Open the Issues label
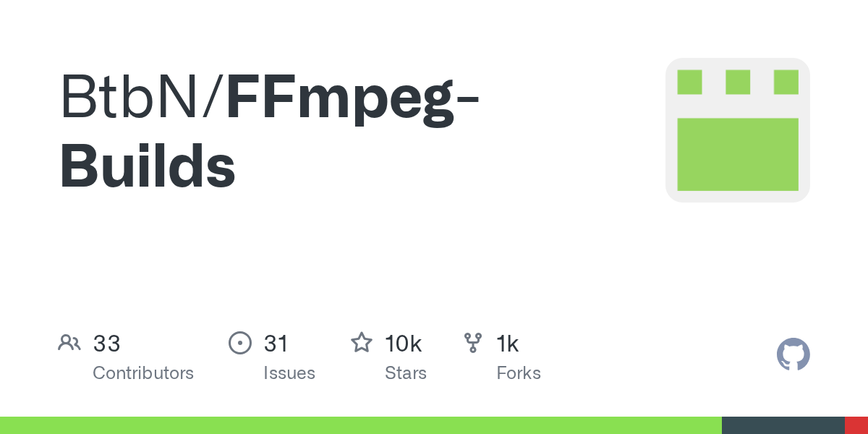This screenshot has width=868, height=434. (289, 373)
